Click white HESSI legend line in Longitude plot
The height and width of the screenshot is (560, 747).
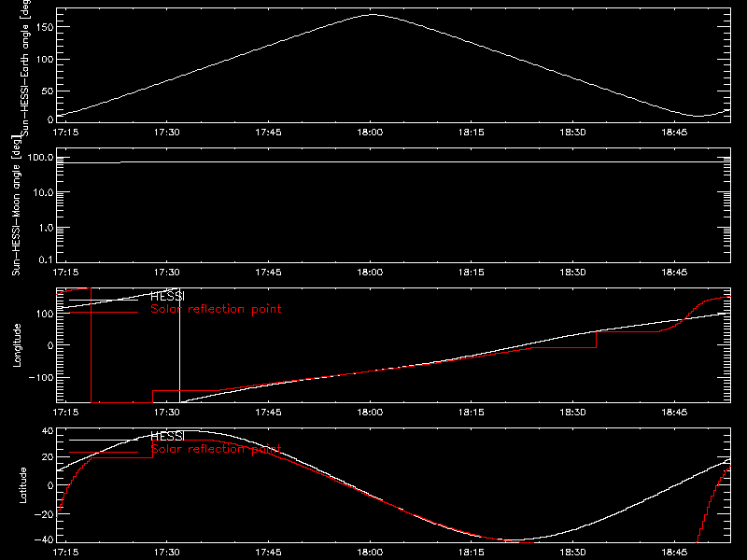[104, 300]
